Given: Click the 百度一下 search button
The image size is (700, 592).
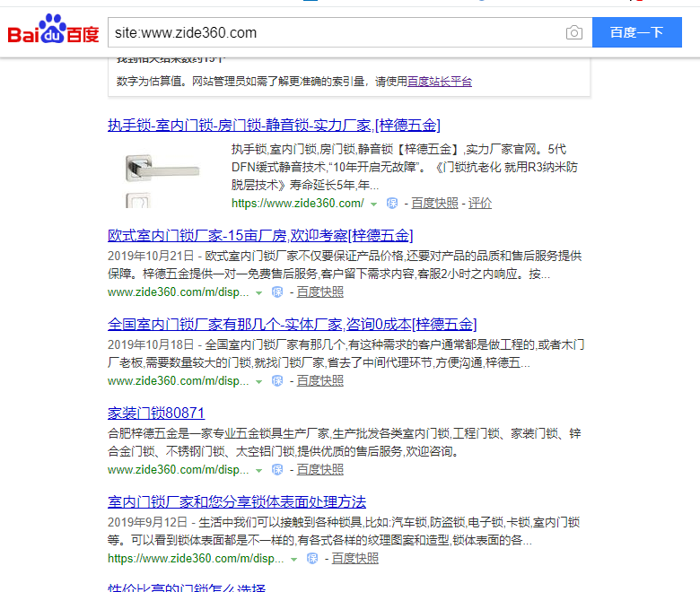Looking at the screenshot, I should [x=636, y=32].
